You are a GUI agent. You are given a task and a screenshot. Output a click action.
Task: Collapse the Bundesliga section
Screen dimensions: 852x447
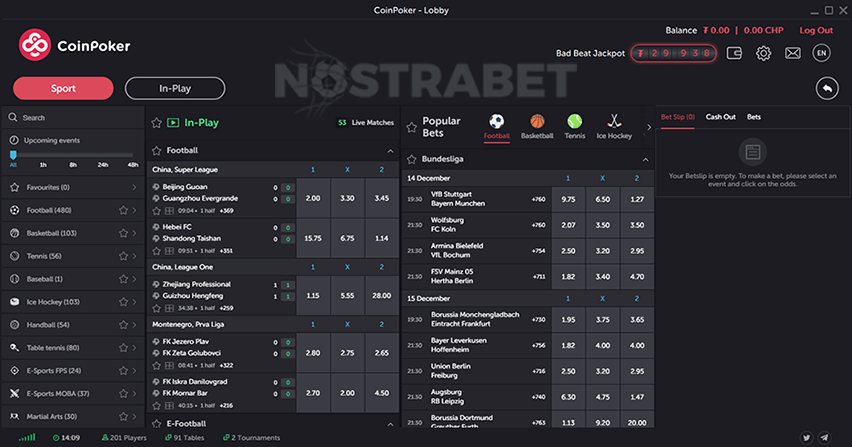(x=645, y=160)
